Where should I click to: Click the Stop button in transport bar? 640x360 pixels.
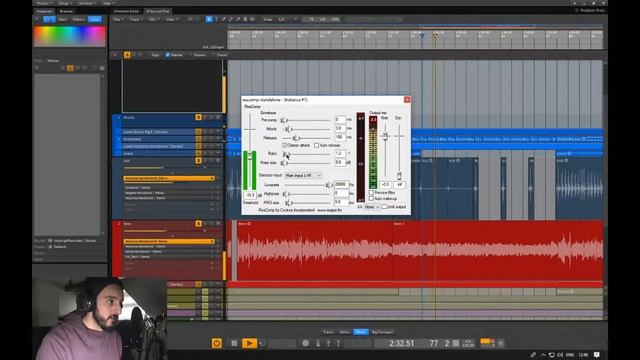(x=234, y=343)
